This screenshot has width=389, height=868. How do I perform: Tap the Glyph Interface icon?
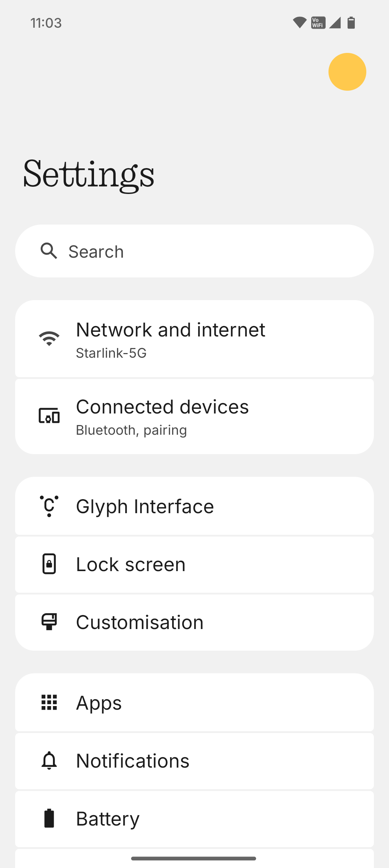click(x=49, y=506)
